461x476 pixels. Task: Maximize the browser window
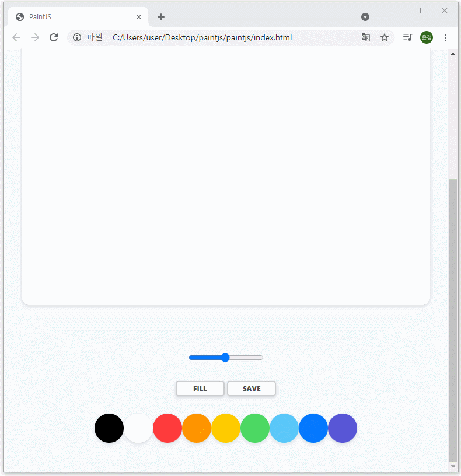pos(418,11)
